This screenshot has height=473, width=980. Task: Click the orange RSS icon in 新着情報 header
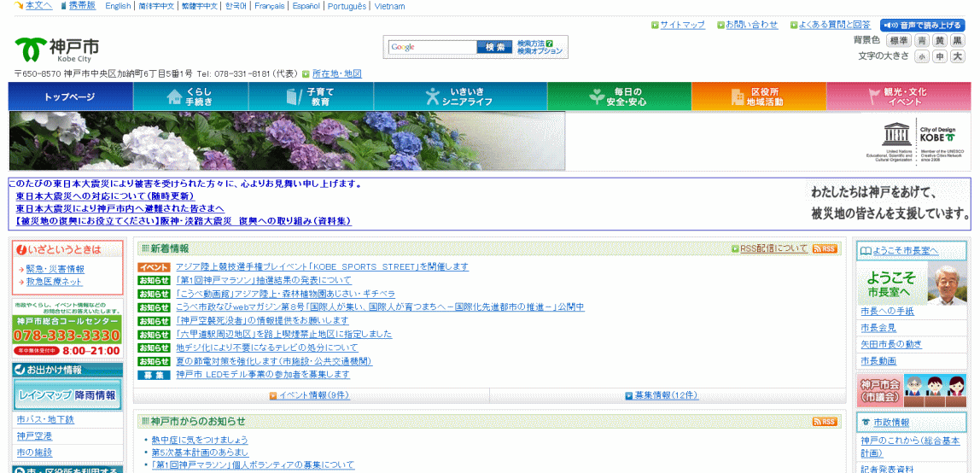[825, 248]
